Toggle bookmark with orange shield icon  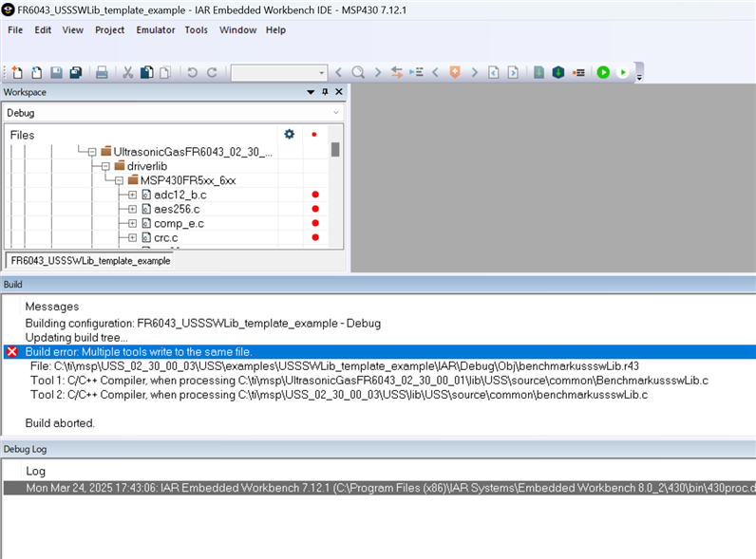[455, 72]
